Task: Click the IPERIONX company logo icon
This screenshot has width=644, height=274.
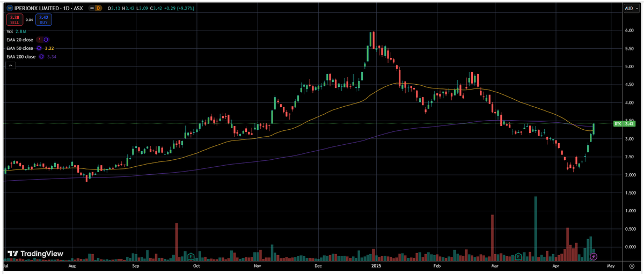Action: (x=9, y=8)
